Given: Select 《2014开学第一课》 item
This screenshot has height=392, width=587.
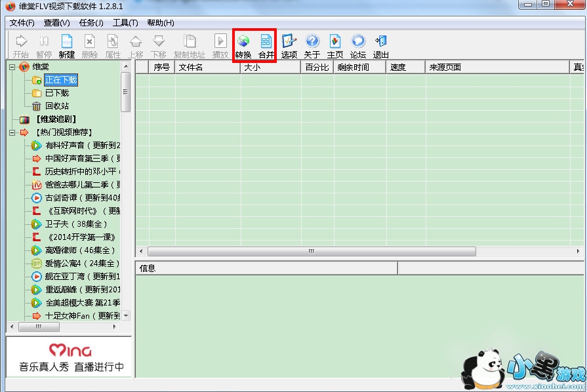Looking at the screenshot, I should click(x=81, y=237).
